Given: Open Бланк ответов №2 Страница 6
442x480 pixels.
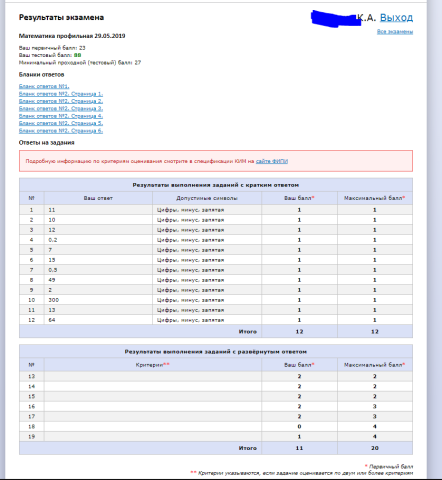Looking at the screenshot, I should (x=61, y=131).
